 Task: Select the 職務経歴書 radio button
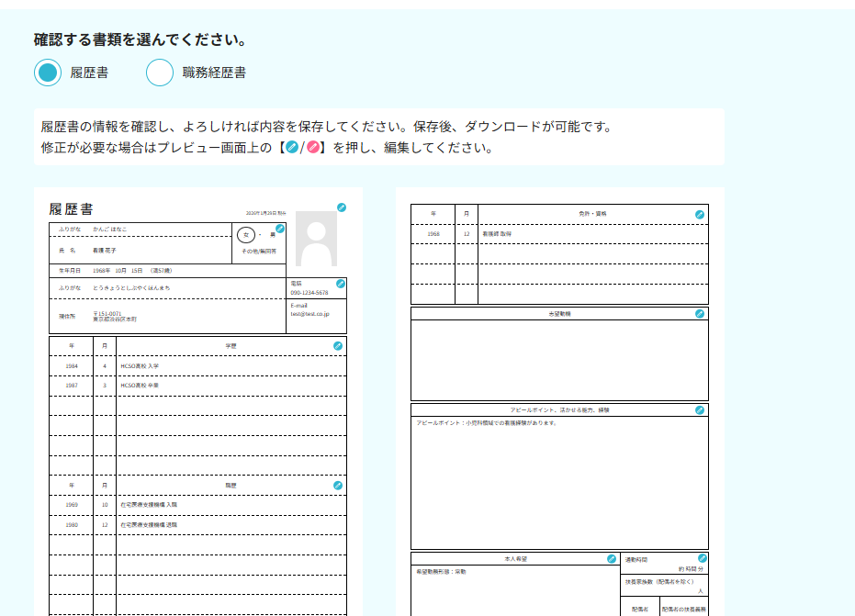[x=160, y=73]
